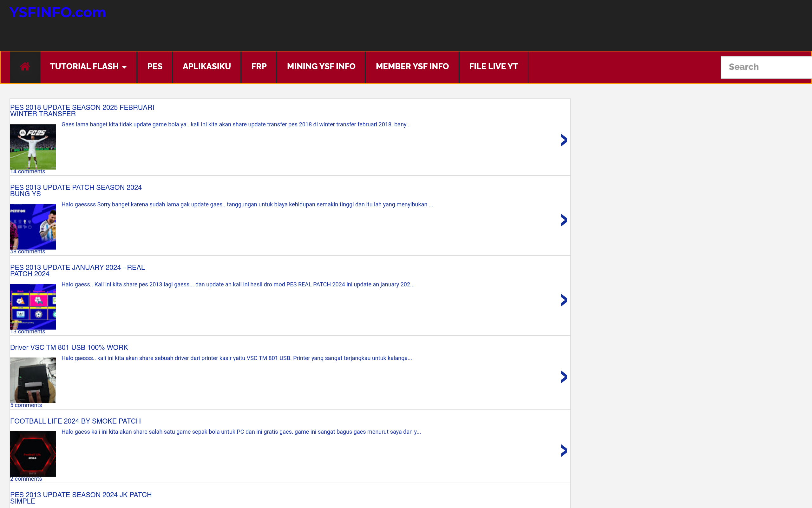Open PES 2013 UPDATE JANUARY 2024 REAL PATCH title
812x508 pixels.
point(77,271)
